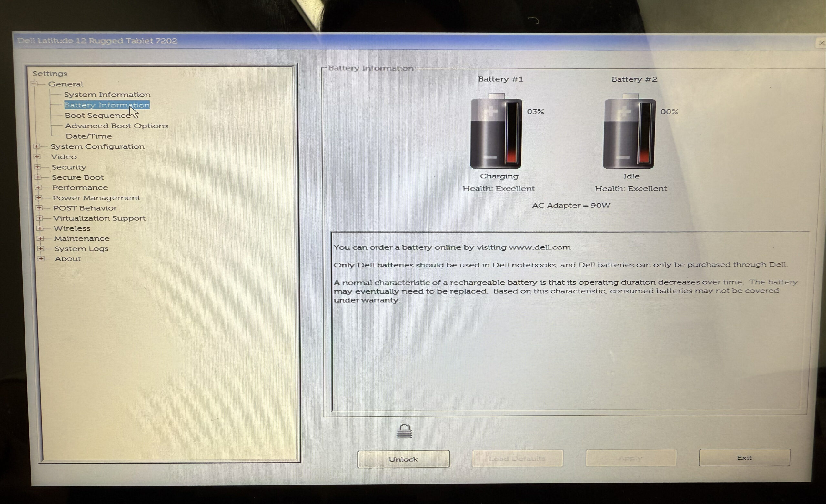Open Advanced Boot Options

(117, 126)
